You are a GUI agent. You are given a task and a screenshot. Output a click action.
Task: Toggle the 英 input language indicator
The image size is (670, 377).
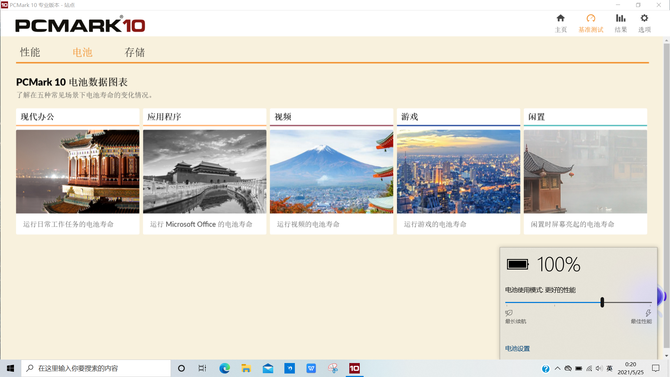(x=609, y=368)
